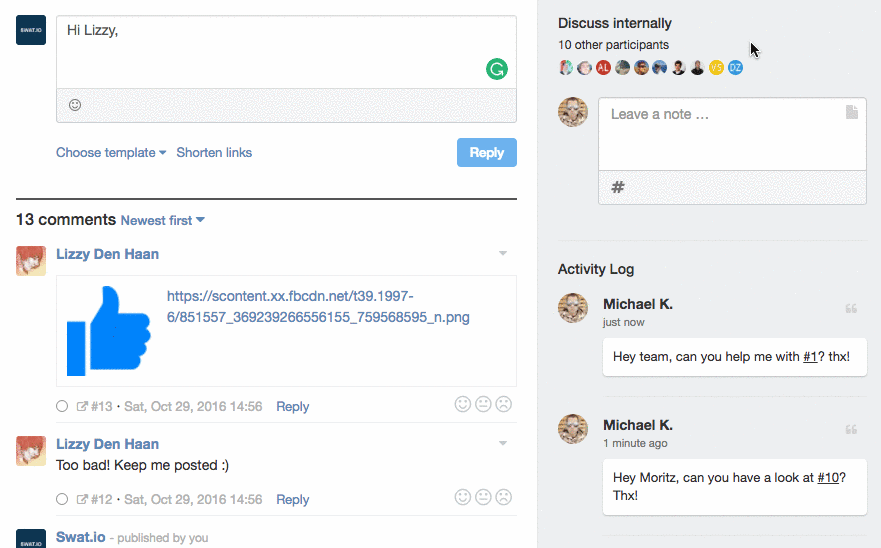Change the Newest first sort order
This screenshot has width=881, height=548.
[162, 220]
